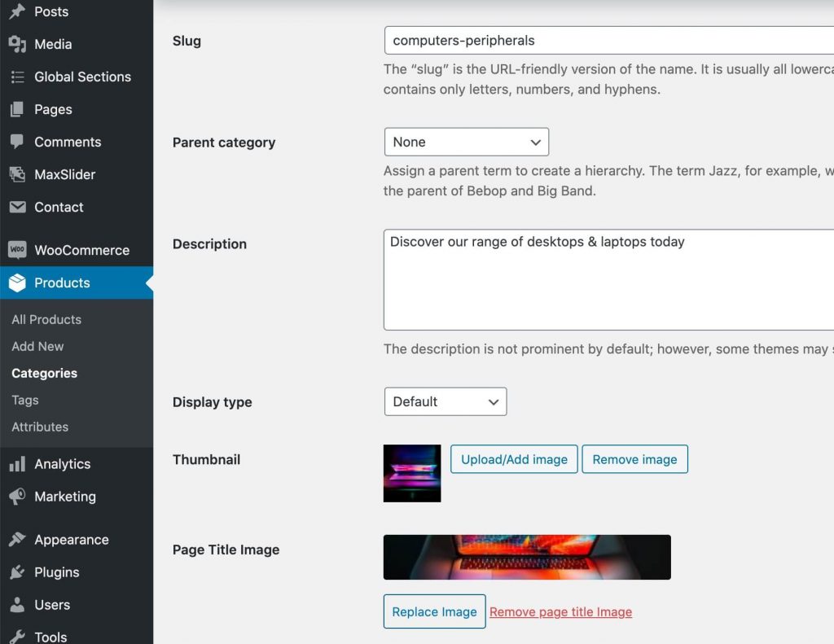Screen dimensions: 834x644
Task: Open Global Sections via its list icon
Action: click(18, 77)
